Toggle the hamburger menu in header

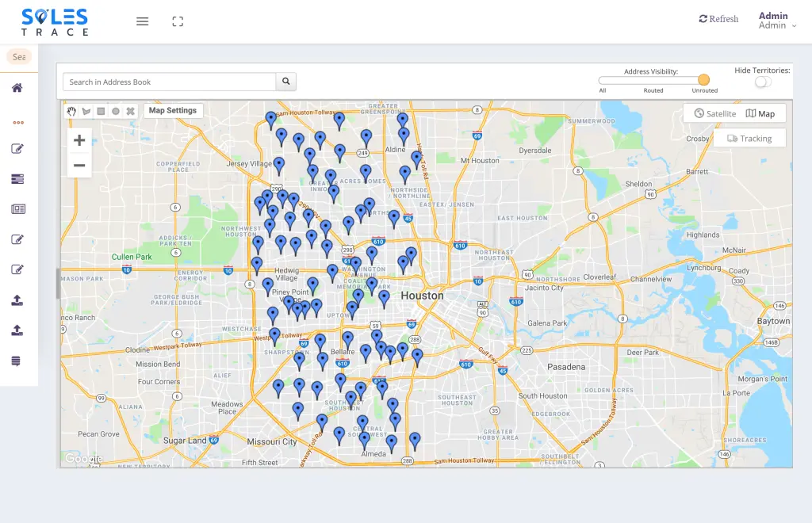[143, 21]
